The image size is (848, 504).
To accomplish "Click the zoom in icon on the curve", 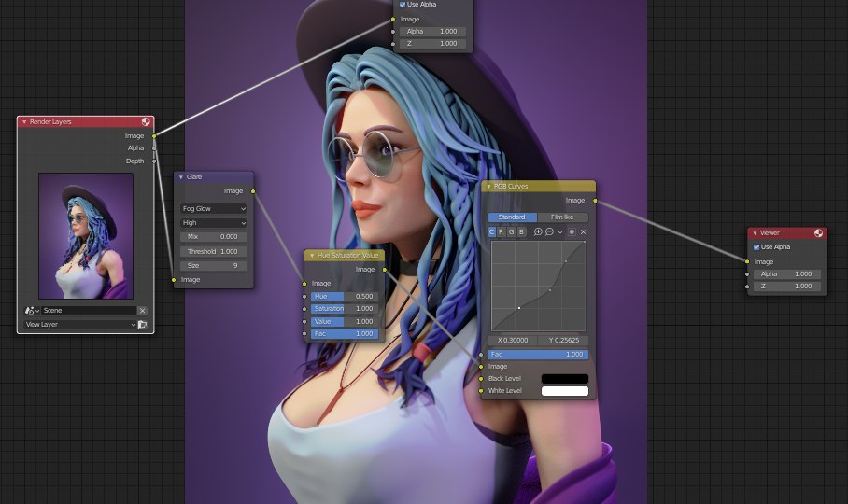I will (538, 231).
